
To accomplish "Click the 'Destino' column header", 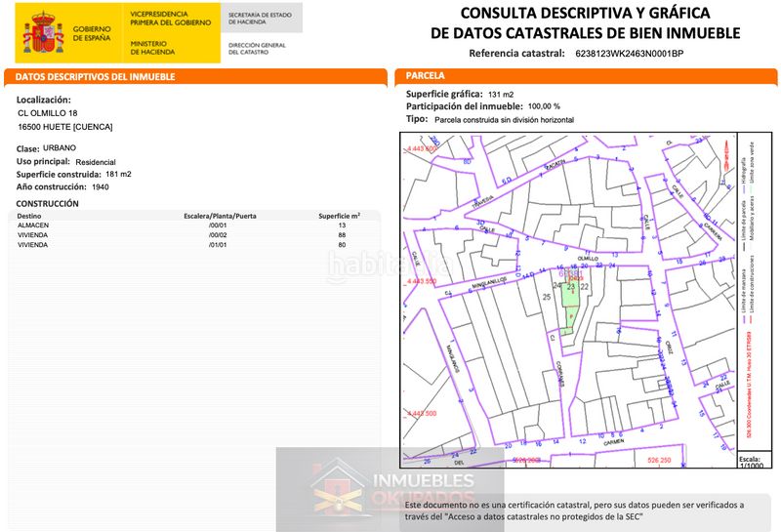I will [x=29, y=216].
